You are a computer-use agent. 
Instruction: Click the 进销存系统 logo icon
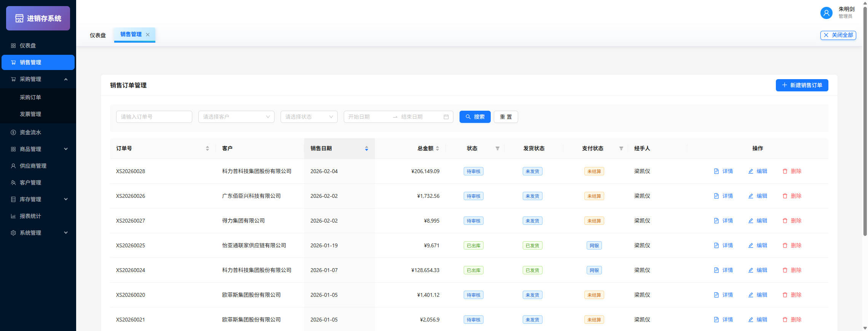[19, 18]
